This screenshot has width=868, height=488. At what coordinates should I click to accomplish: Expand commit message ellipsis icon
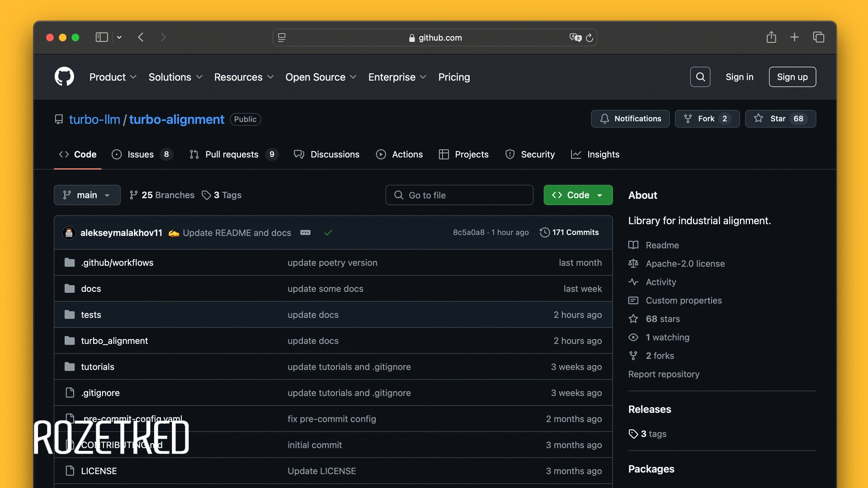306,233
